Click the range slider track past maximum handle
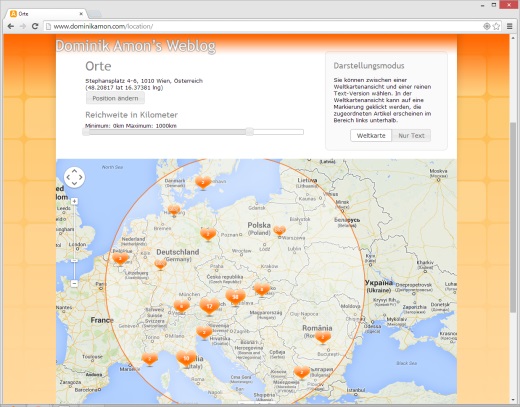The height and width of the screenshot is (407, 520). click(278, 132)
